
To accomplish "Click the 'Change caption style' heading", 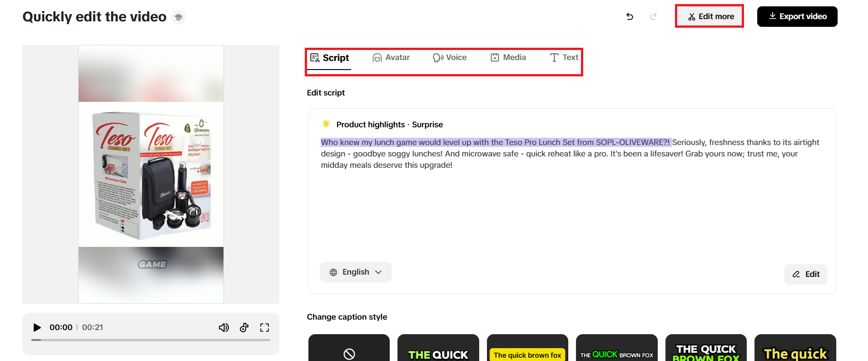I will 347,317.
